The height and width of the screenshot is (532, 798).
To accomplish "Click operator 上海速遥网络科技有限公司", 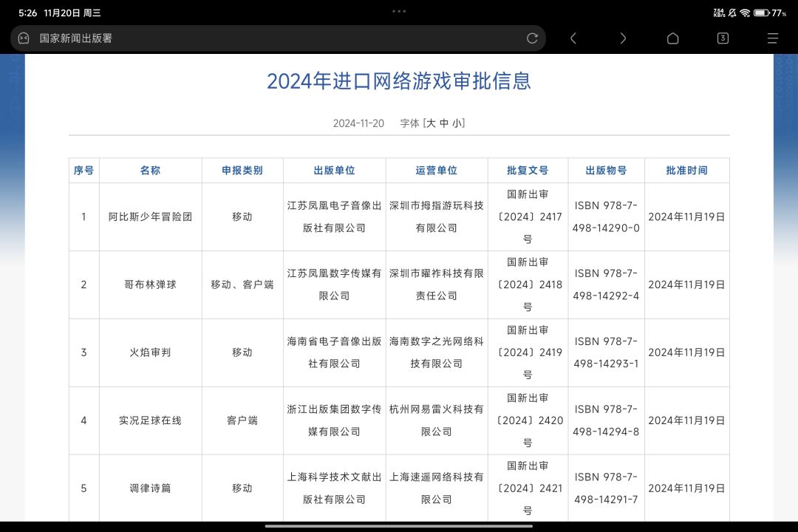I will 436,488.
